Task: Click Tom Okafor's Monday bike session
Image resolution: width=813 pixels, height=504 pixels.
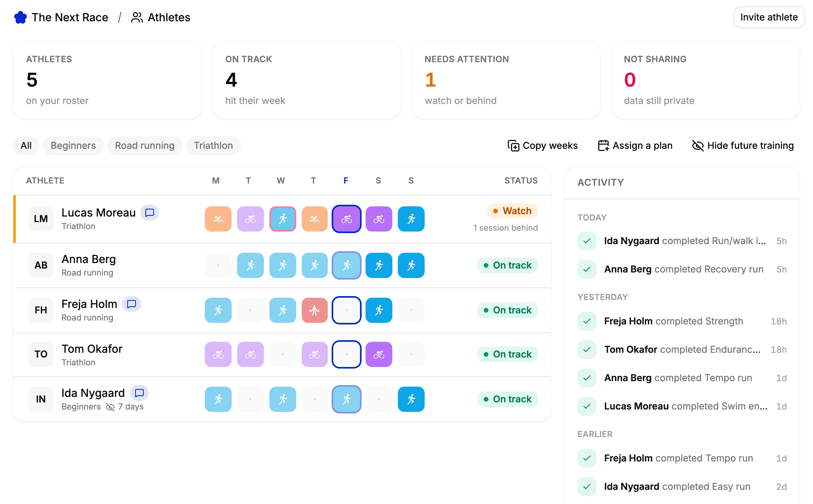Action: point(218,354)
